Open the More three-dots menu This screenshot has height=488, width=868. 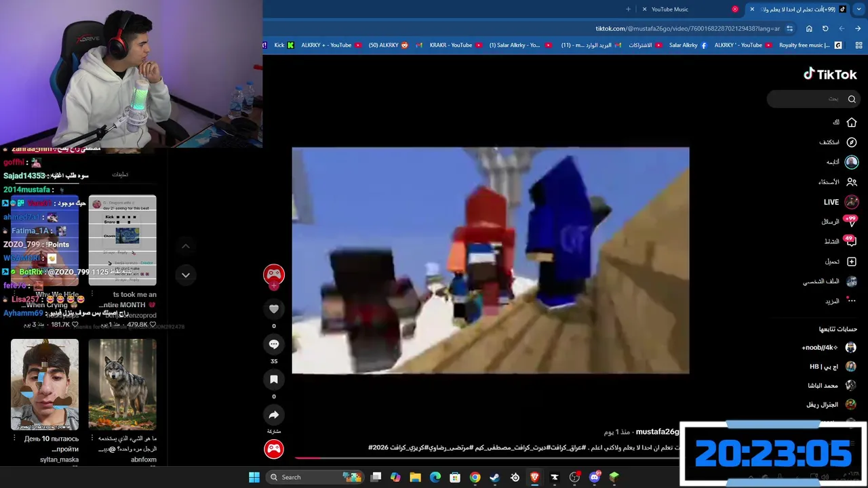click(x=852, y=301)
